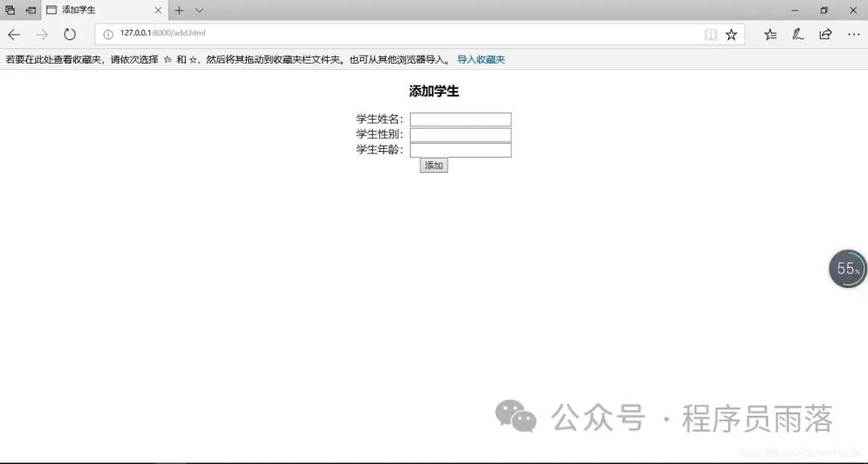The width and height of the screenshot is (868, 464).
Task: Open site information icon in address bar
Action: coord(108,35)
